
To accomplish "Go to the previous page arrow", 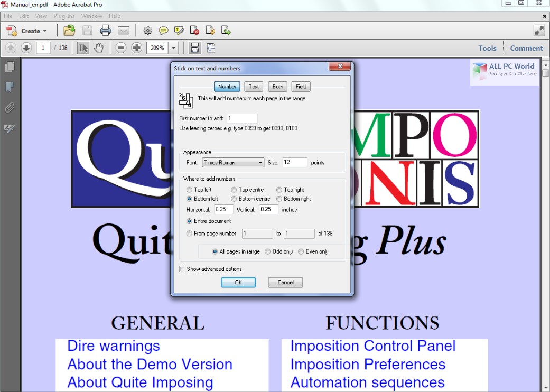I will (11, 48).
